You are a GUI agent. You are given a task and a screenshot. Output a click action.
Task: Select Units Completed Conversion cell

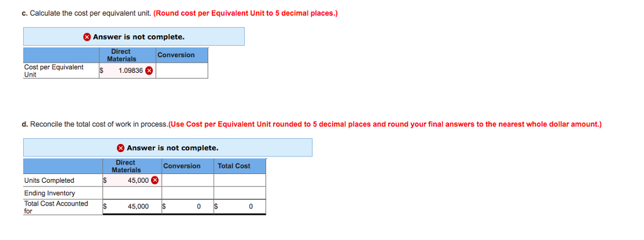click(187, 180)
